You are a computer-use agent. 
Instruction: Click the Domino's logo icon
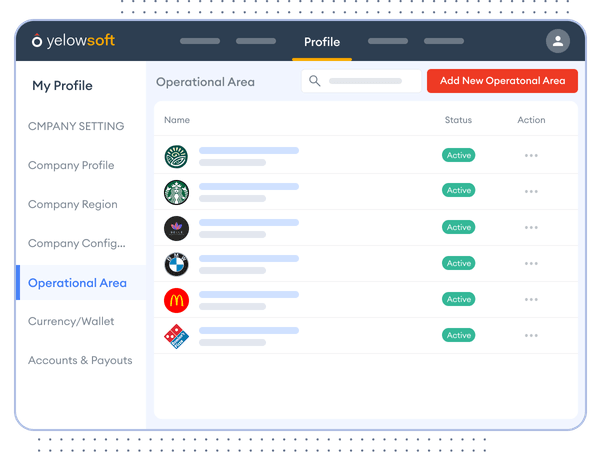176,337
